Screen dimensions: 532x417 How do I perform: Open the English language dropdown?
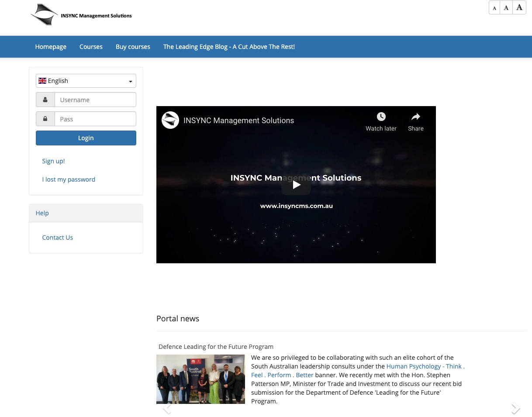pos(86,81)
